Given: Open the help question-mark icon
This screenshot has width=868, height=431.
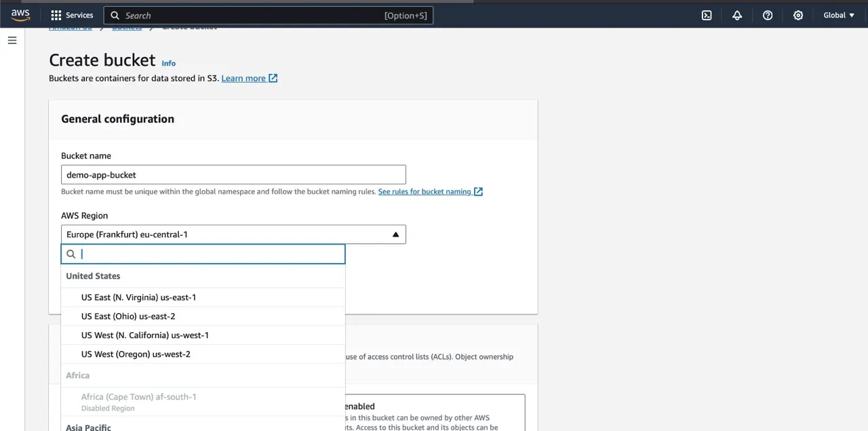Looking at the screenshot, I should [x=768, y=15].
